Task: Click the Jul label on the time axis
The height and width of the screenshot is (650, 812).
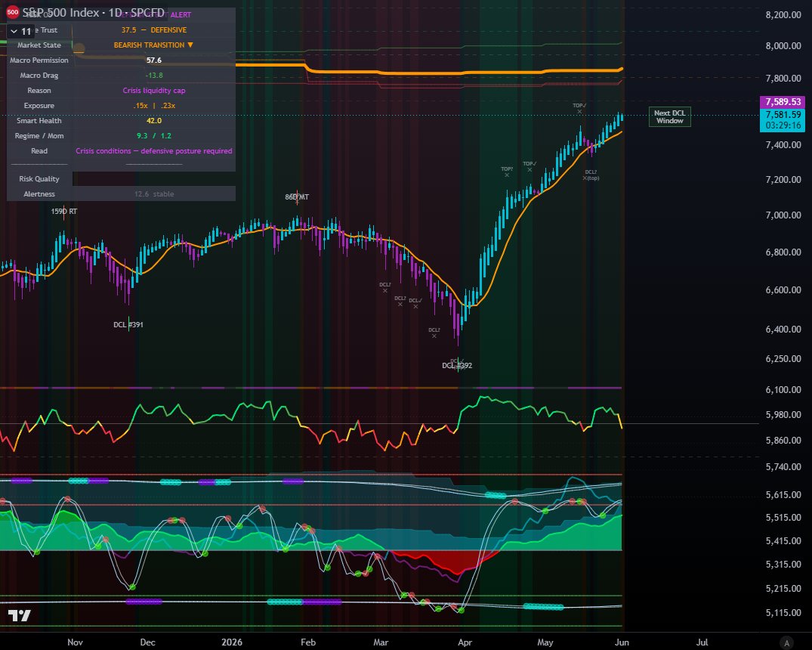Action: point(702,642)
